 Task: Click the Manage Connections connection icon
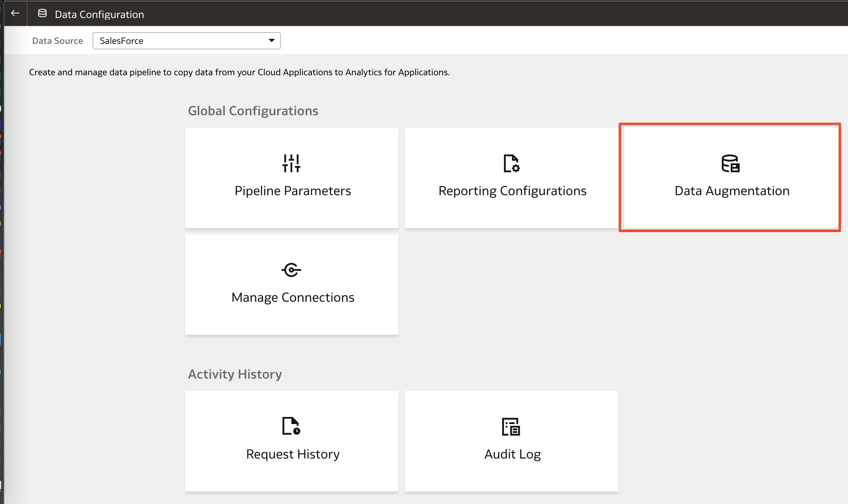(x=292, y=270)
